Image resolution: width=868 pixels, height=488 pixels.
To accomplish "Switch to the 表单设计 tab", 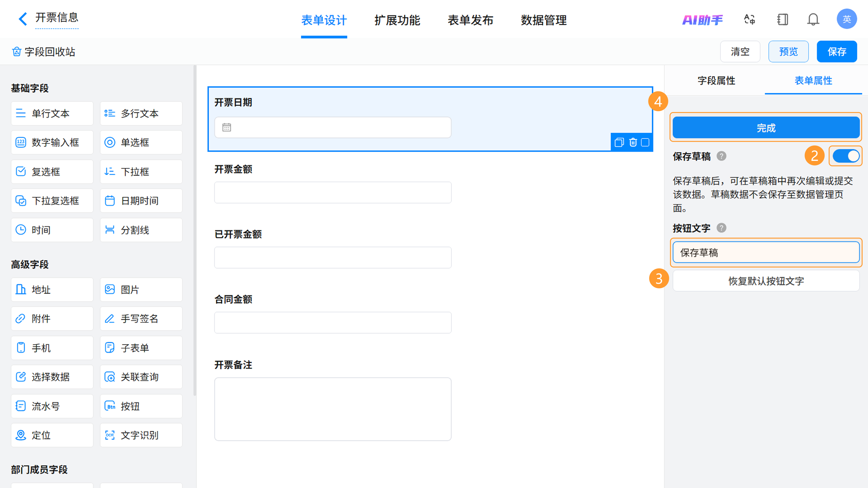I will pyautogui.click(x=324, y=20).
